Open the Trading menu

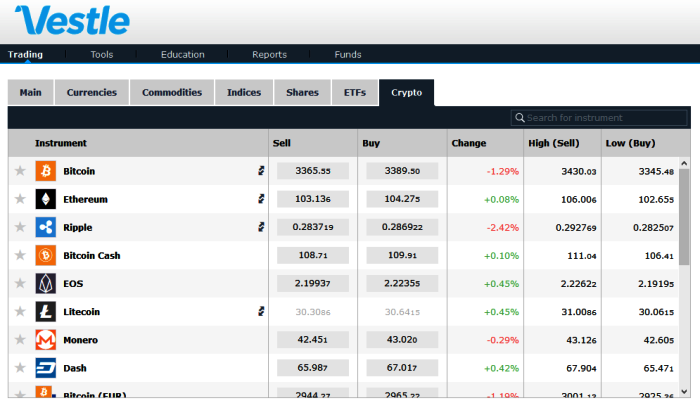[25, 54]
